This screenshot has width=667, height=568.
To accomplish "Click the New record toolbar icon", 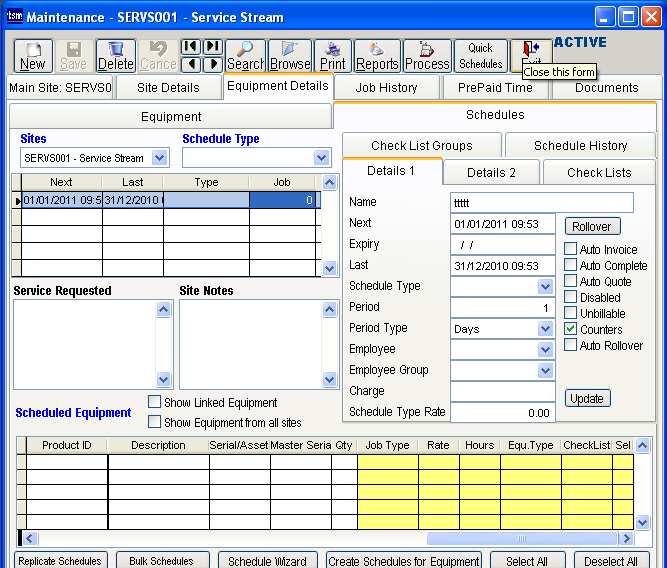I will [x=32, y=56].
